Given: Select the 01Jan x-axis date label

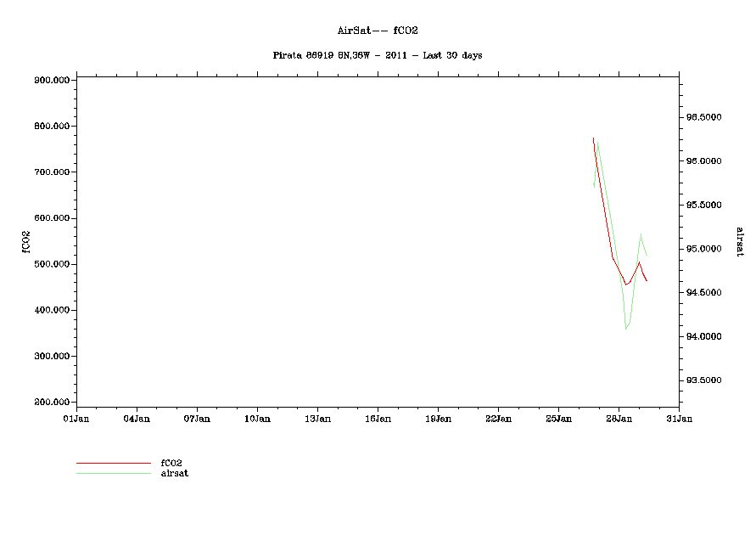Looking at the screenshot, I should [76, 419].
